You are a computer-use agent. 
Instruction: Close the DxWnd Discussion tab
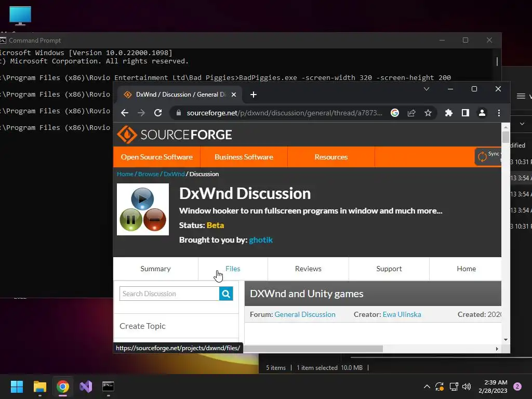click(x=233, y=95)
